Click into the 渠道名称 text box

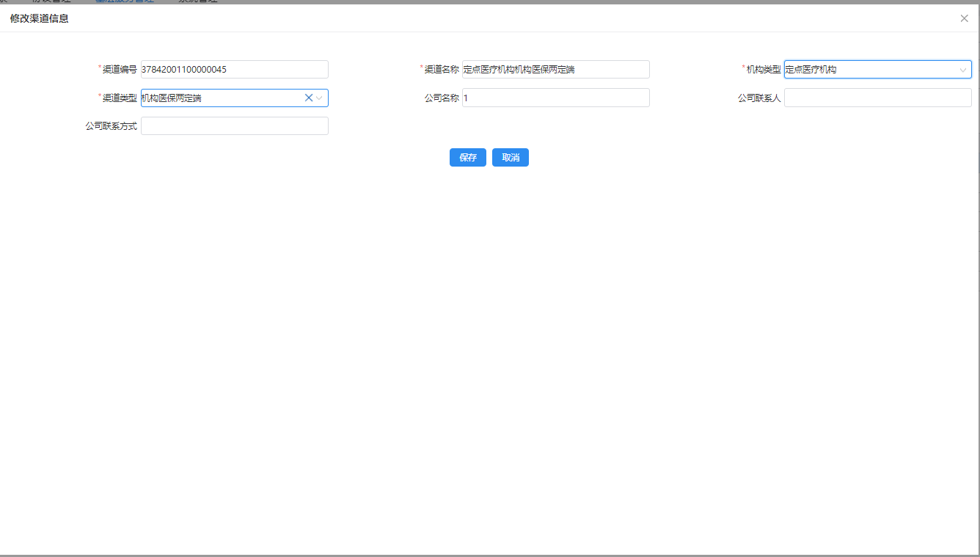[x=555, y=70]
